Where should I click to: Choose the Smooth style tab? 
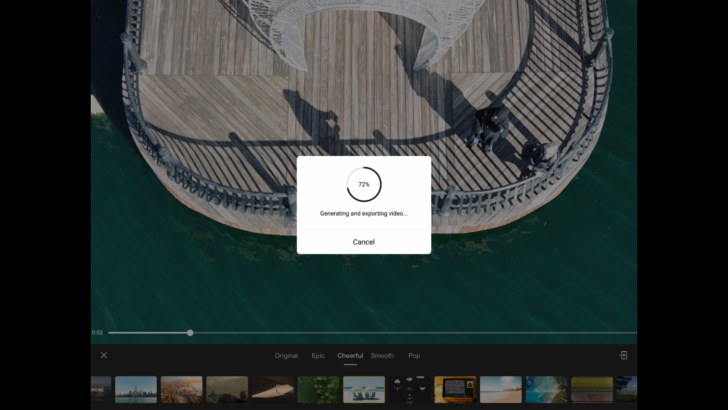click(x=382, y=356)
